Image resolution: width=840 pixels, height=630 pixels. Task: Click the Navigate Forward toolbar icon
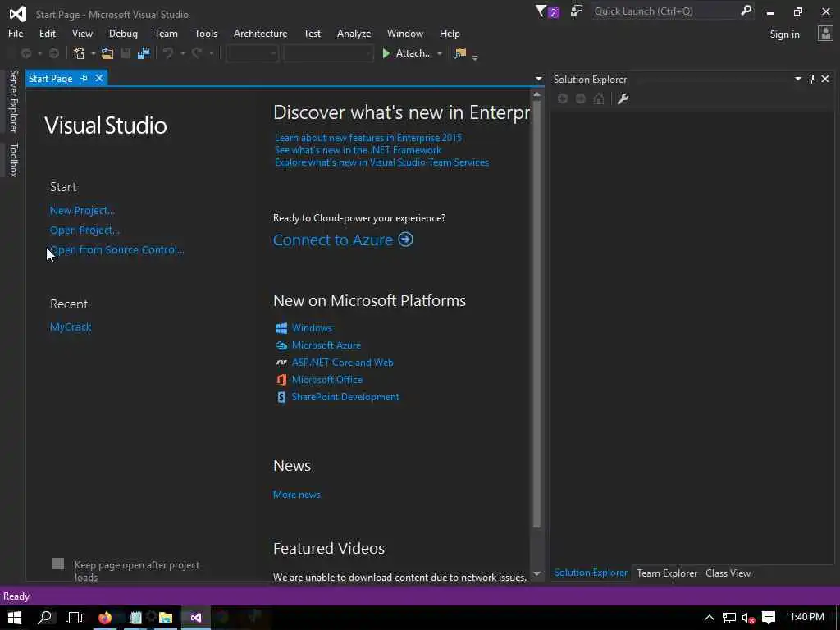53,53
